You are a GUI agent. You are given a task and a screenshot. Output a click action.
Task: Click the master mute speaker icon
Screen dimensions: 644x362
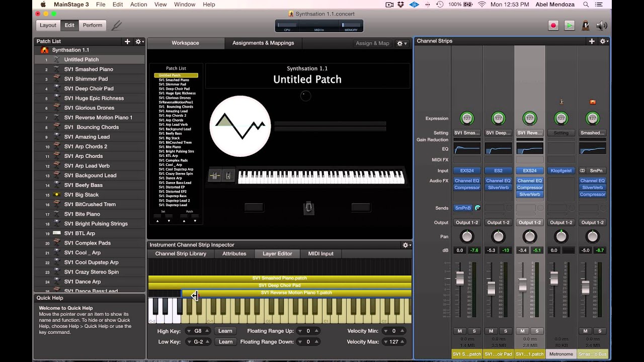click(601, 25)
